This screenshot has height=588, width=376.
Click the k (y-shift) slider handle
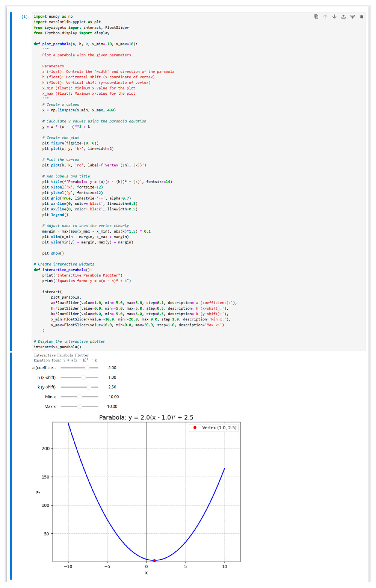click(89, 387)
